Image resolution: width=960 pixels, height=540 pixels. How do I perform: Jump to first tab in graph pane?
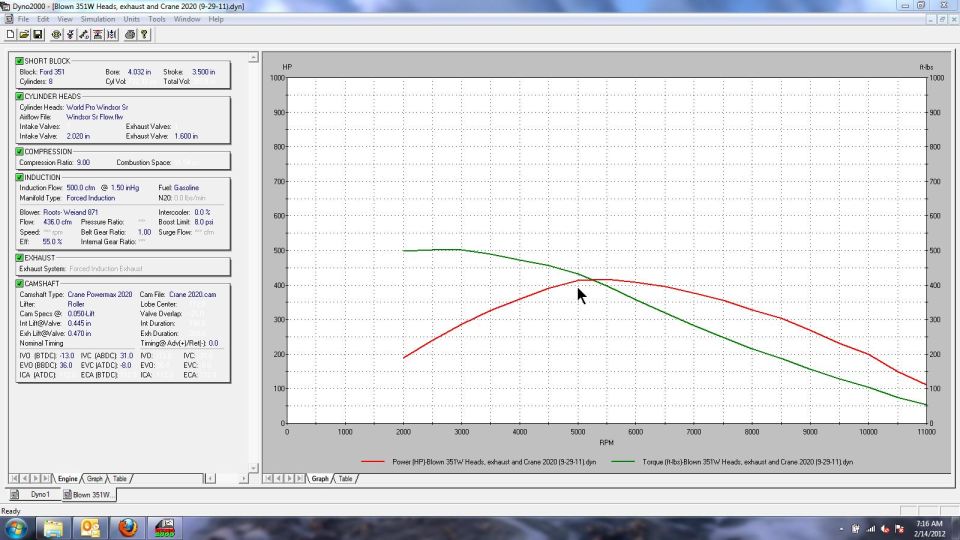pos(268,478)
